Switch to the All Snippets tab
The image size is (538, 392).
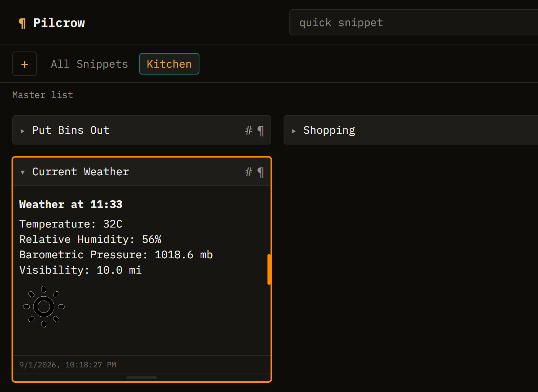pyautogui.click(x=90, y=64)
